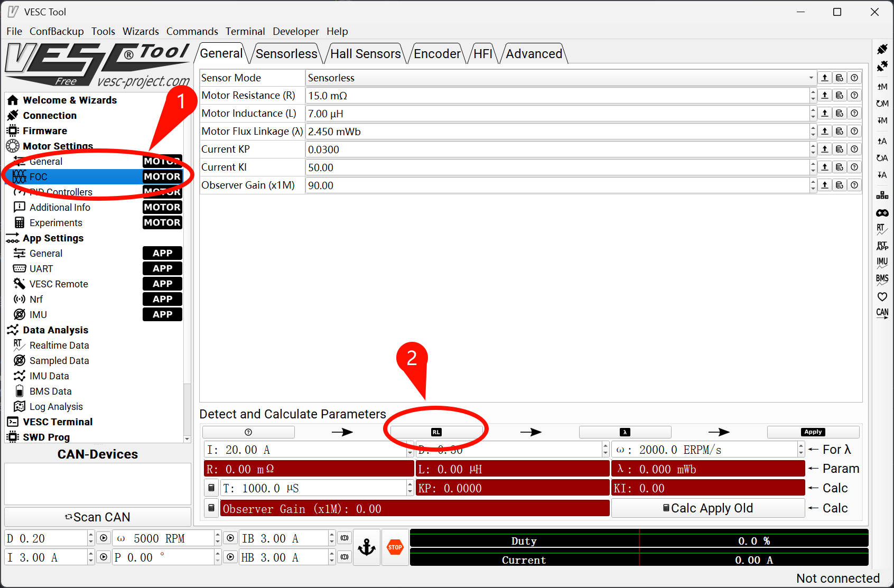
Task: Click the handbrake icon next to HB 3.00 A
Action: pos(344,557)
